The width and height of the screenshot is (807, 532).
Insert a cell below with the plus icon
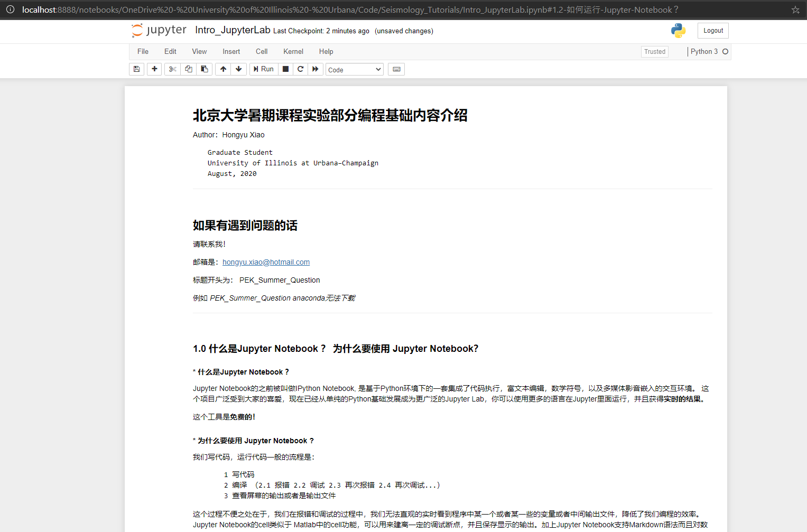(x=154, y=69)
